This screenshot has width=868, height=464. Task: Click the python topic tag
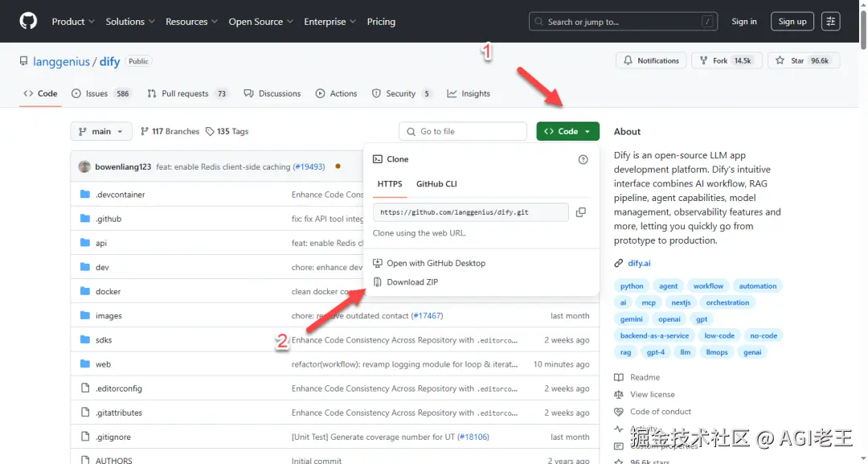pos(632,286)
